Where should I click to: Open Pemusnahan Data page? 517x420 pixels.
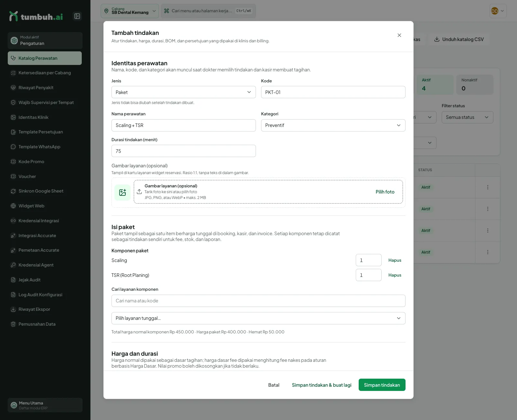coord(45,324)
